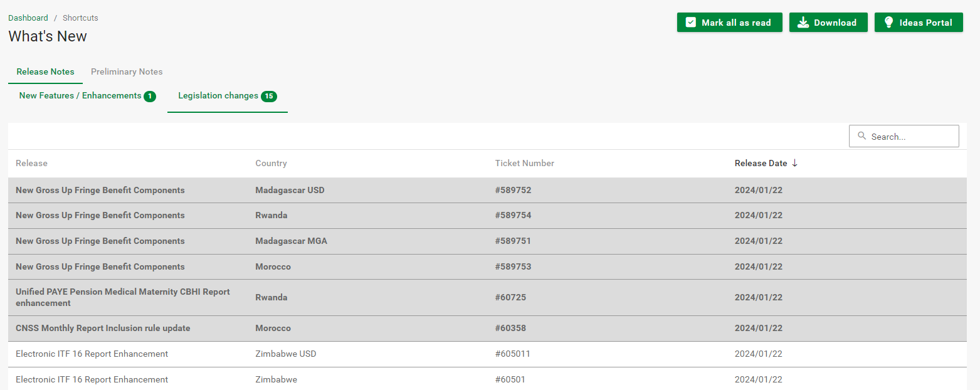
Task: Open the Unified PAYE Pension Medical Maternity row
Action: 123,297
